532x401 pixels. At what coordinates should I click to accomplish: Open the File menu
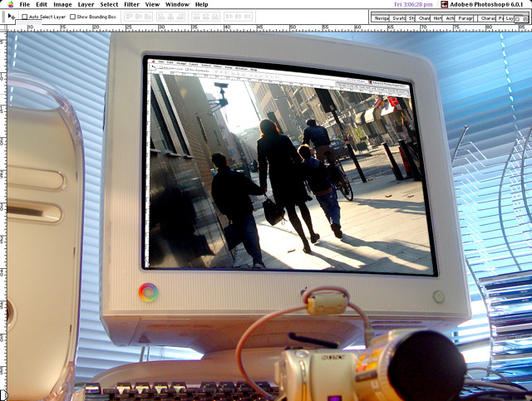(24, 4)
